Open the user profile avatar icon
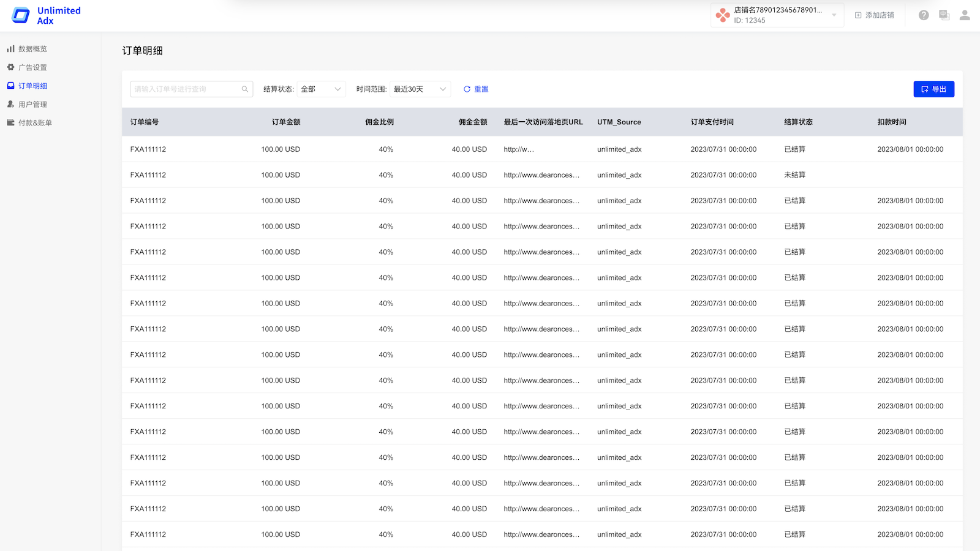Viewport: 980px width, 551px height. 965,15
